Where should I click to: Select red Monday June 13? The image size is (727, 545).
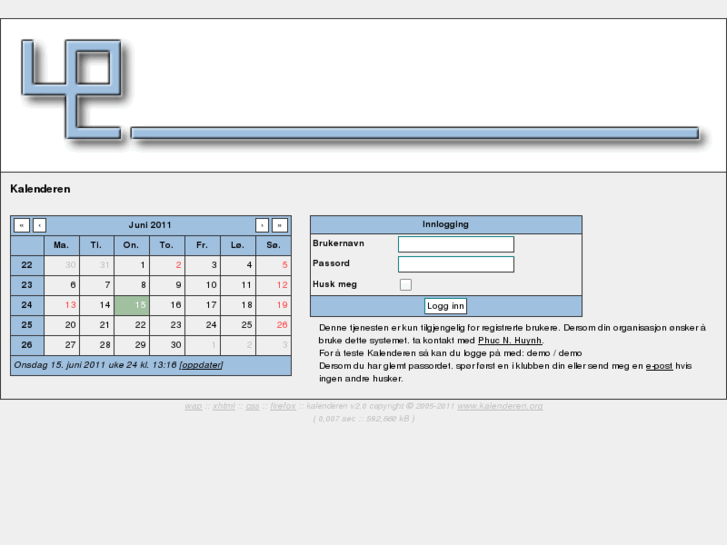[x=62, y=305]
